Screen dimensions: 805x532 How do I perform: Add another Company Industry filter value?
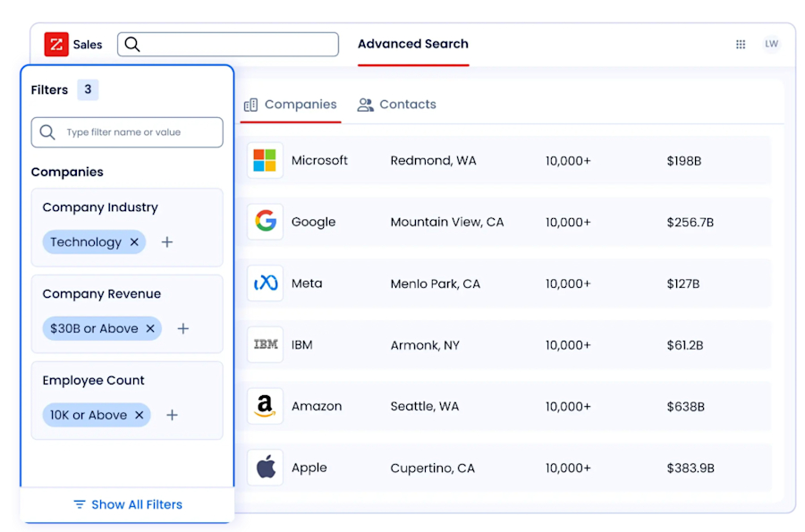(x=167, y=242)
